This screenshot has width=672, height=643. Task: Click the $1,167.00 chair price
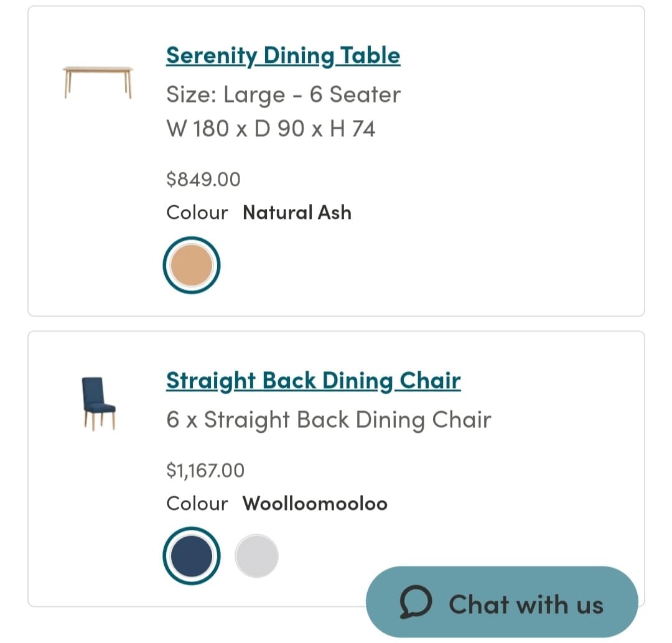[x=205, y=470]
